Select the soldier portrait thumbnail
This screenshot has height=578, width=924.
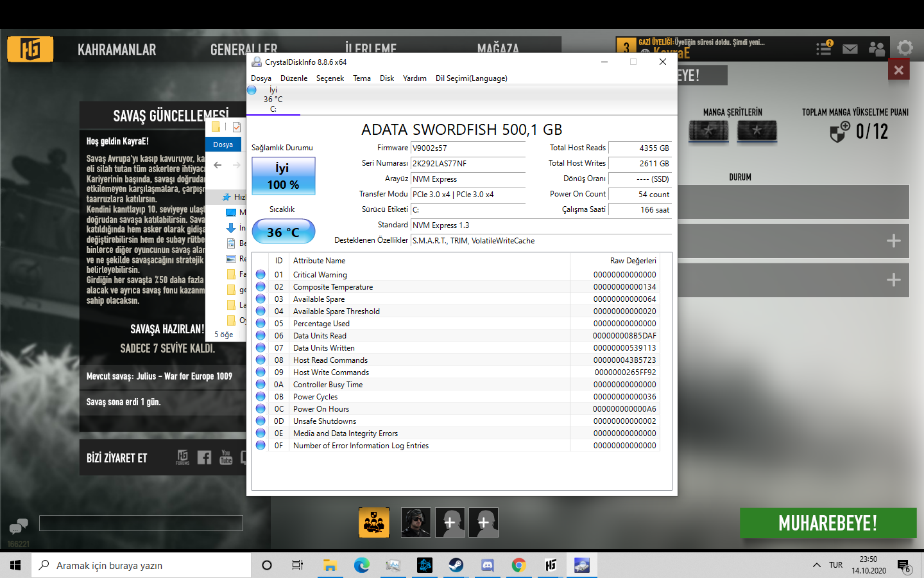click(416, 522)
